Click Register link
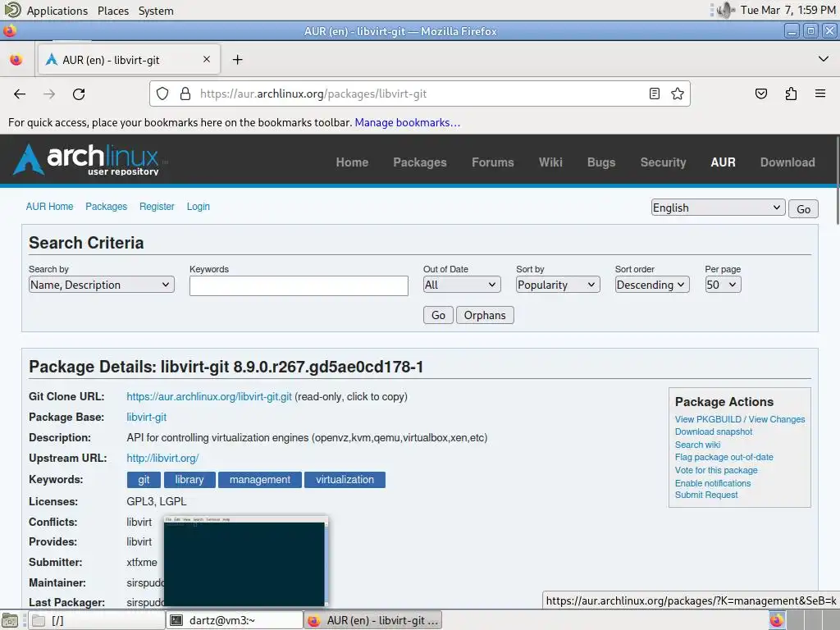 click(157, 207)
